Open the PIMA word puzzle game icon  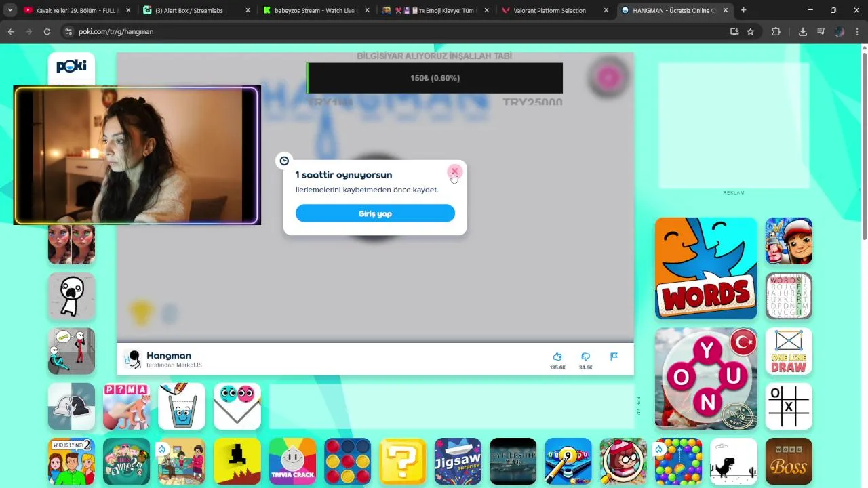tap(127, 406)
